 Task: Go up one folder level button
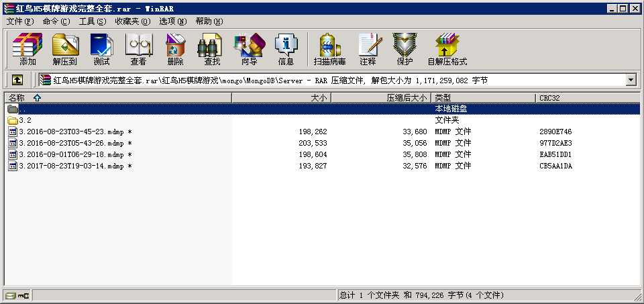click(x=17, y=80)
